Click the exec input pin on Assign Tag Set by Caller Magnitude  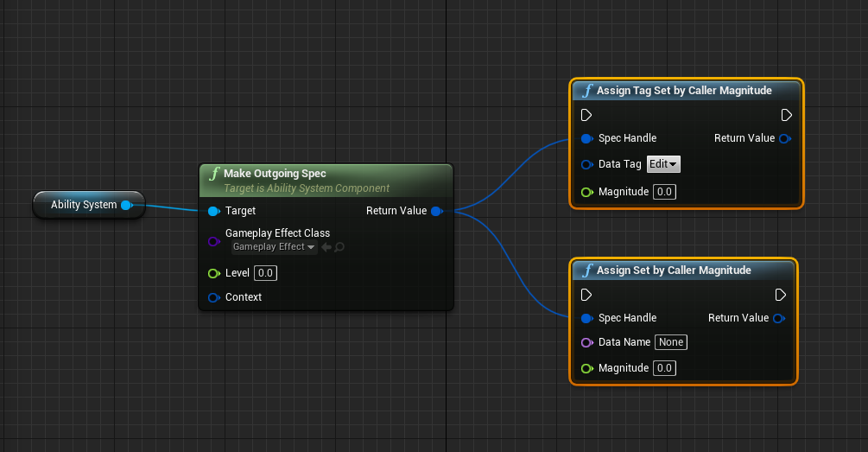coord(586,115)
